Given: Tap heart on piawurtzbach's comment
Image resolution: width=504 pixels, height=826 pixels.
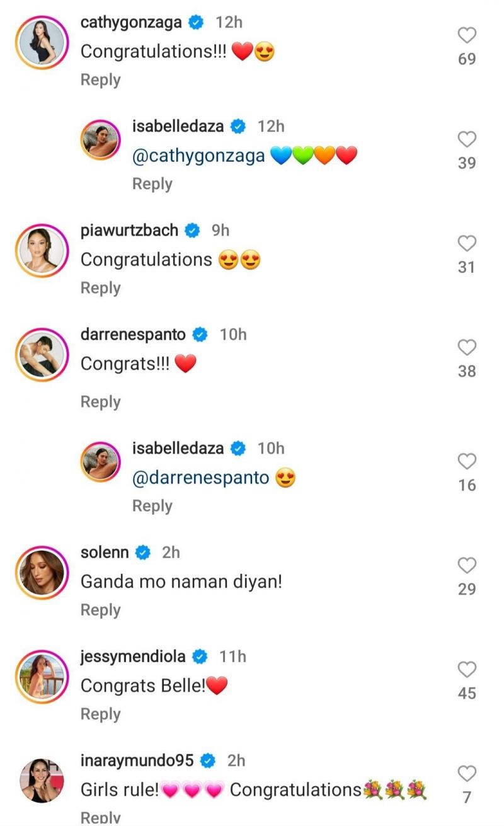Looking at the screenshot, I should click(467, 244).
